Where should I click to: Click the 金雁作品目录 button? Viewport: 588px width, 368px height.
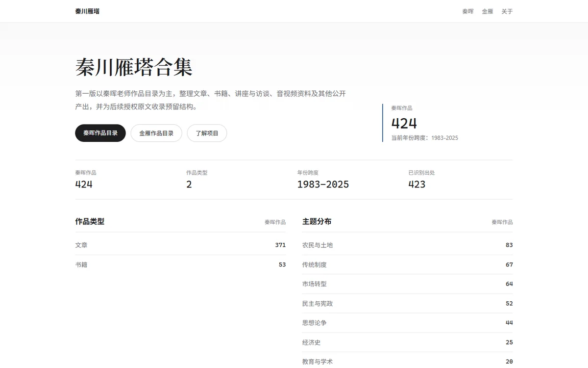pos(156,133)
